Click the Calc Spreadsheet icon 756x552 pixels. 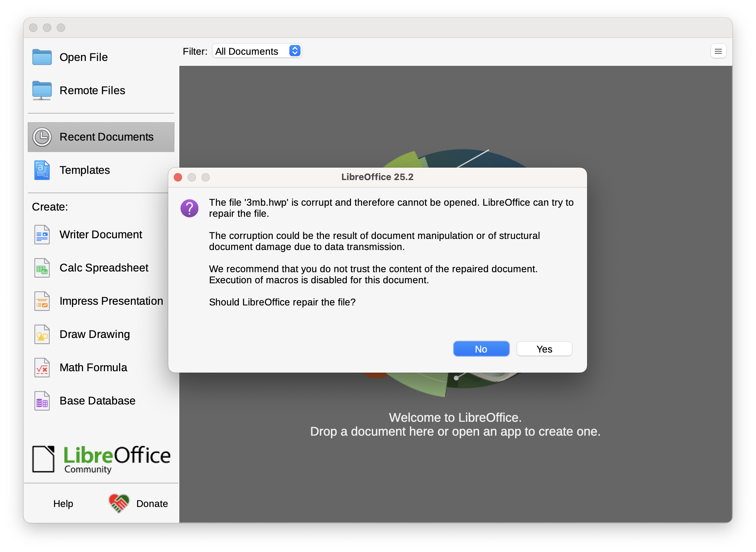tap(42, 268)
